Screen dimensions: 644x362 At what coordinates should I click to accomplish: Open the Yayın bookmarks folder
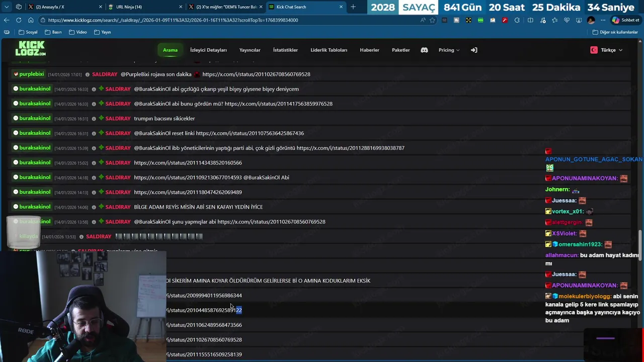(x=103, y=32)
